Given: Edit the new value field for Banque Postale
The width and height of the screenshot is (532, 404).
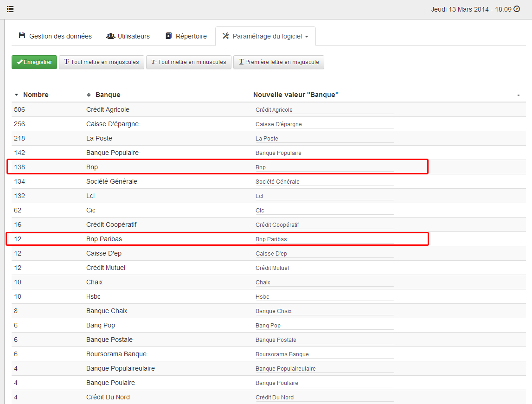Looking at the screenshot, I should pos(324,340).
